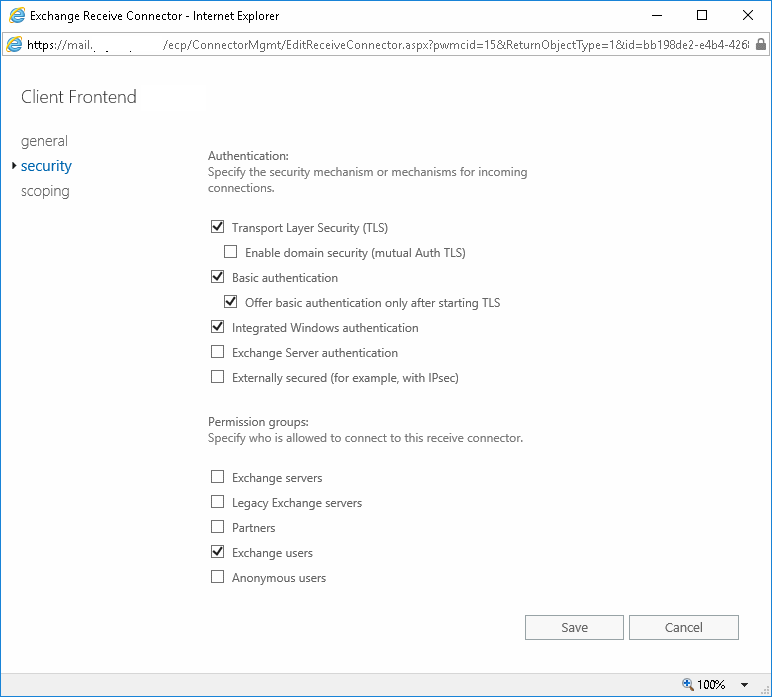Minimize the Internet Explorer window
This screenshot has width=772, height=697.
coord(657,15)
